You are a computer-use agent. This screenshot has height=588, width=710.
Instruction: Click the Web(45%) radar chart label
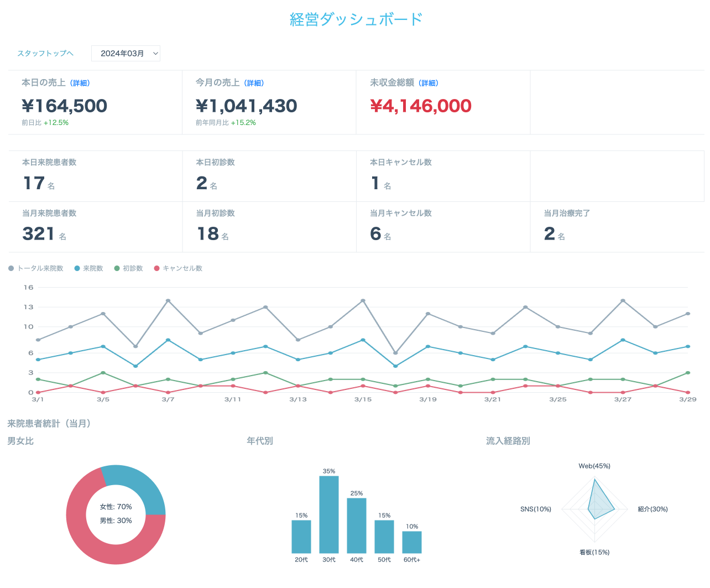594,466
